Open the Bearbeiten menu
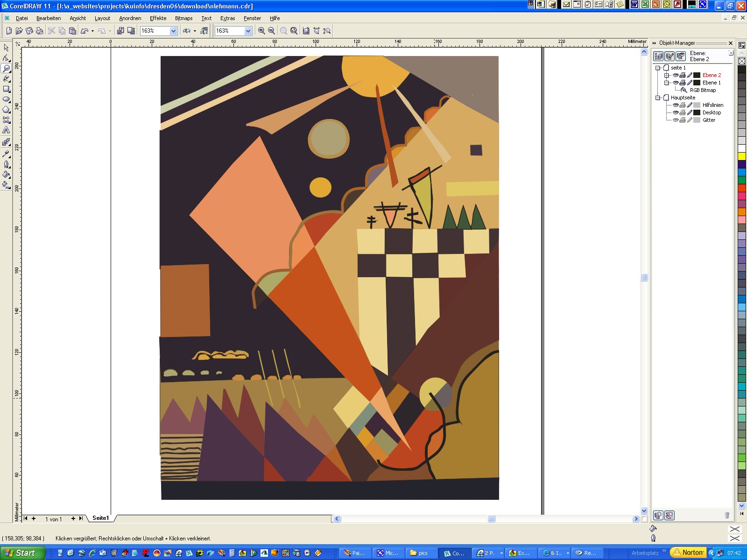 coord(49,18)
